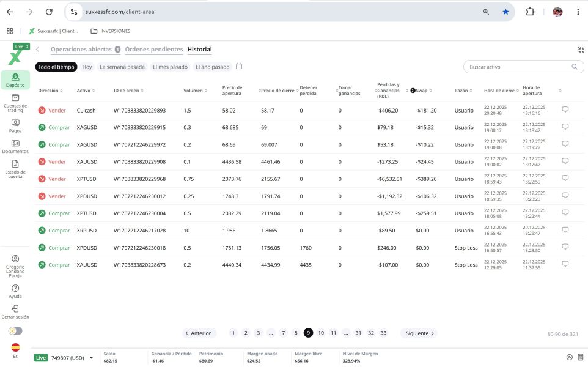Select 'La semana pasada' filter chip
This screenshot has height=367, width=588.
[122, 67]
